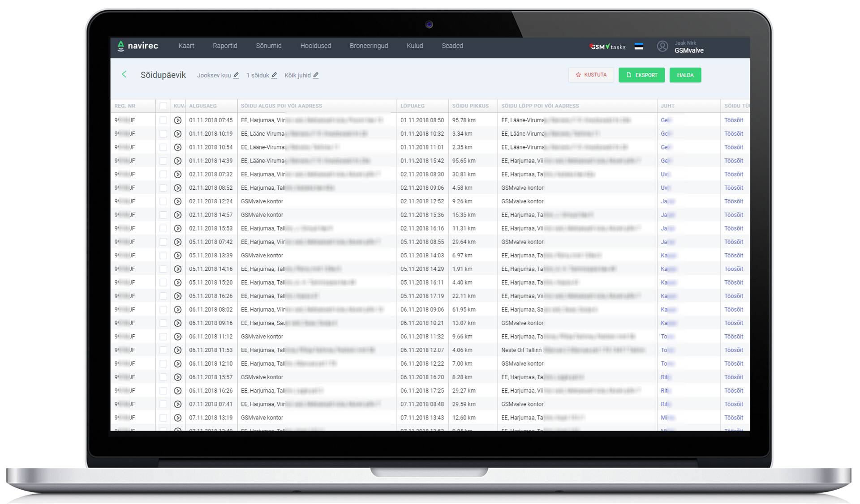Click the Eksport button

pyautogui.click(x=641, y=75)
